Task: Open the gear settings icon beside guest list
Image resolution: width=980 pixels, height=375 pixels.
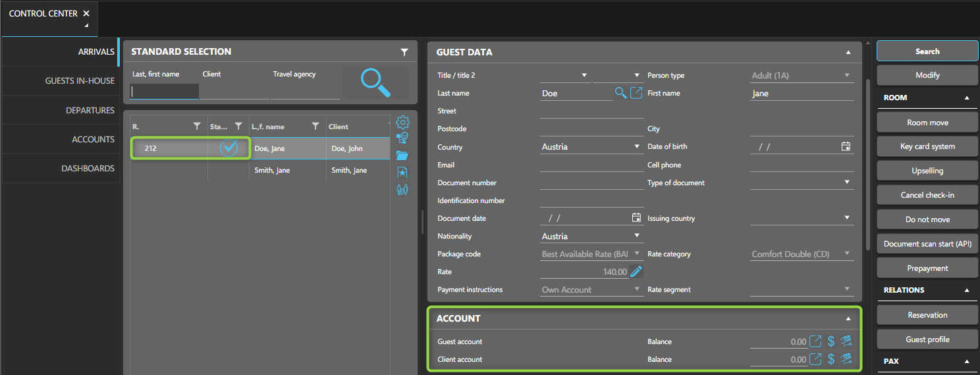Action: click(402, 123)
